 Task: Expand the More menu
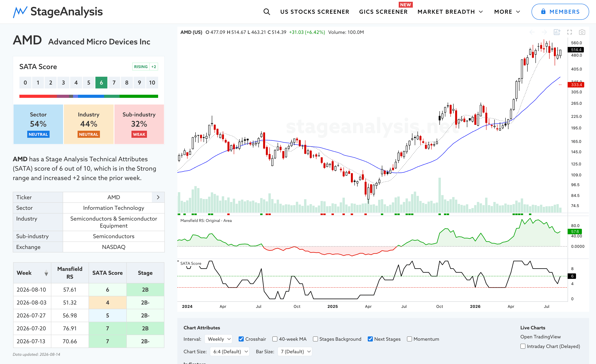(507, 12)
